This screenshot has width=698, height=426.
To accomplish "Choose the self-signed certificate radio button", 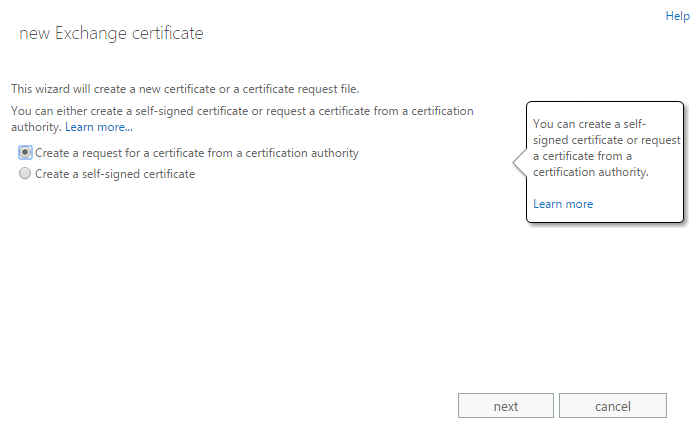I will tap(25, 173).
